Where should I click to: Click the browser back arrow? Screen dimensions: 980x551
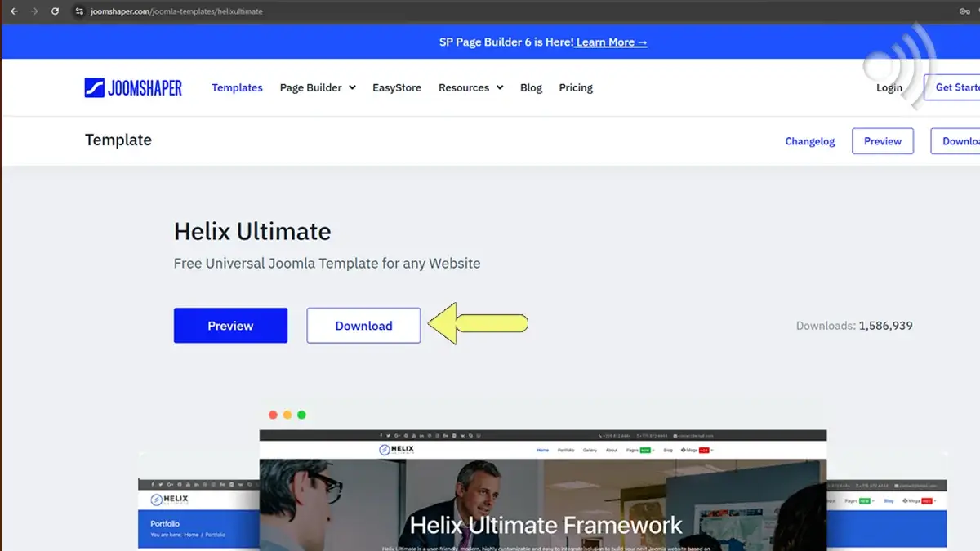tap(14, 11)
